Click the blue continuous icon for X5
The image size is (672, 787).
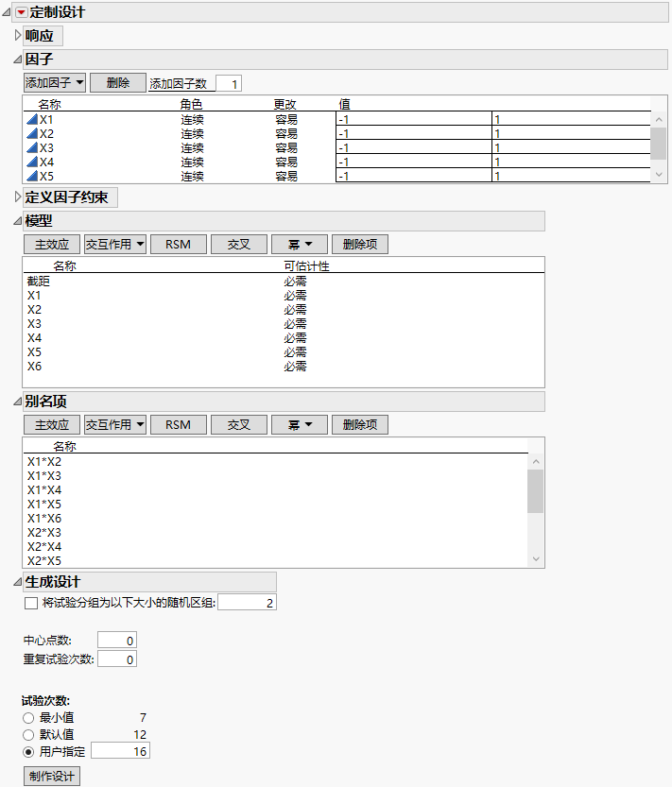point(31,176)
